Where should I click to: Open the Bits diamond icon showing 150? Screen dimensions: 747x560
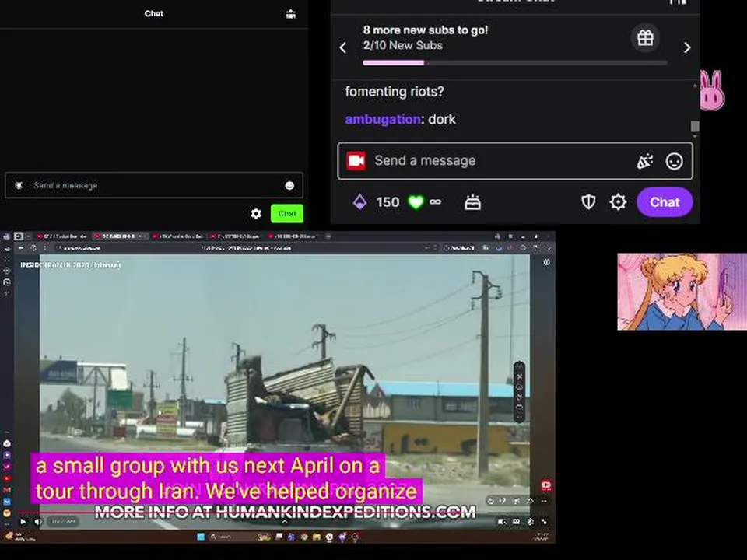360,202
